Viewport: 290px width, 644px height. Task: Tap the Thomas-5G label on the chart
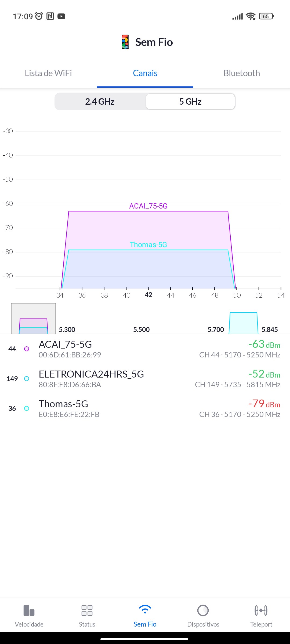(148, 245)
